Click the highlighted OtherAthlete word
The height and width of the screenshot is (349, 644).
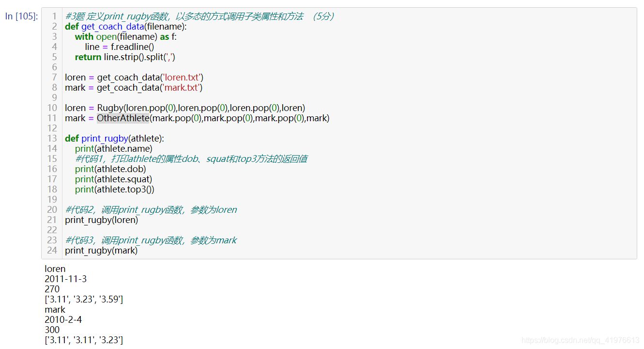tap(123, 118)
